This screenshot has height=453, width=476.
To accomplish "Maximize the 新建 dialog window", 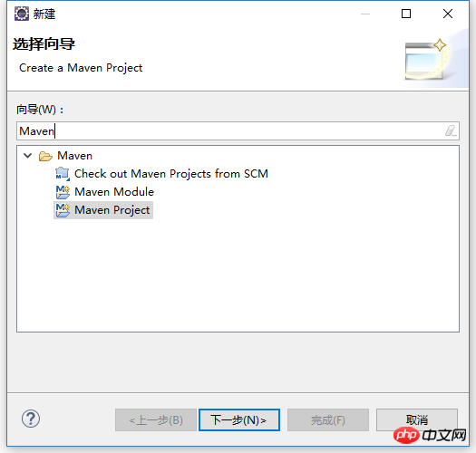I will (406, 14).
